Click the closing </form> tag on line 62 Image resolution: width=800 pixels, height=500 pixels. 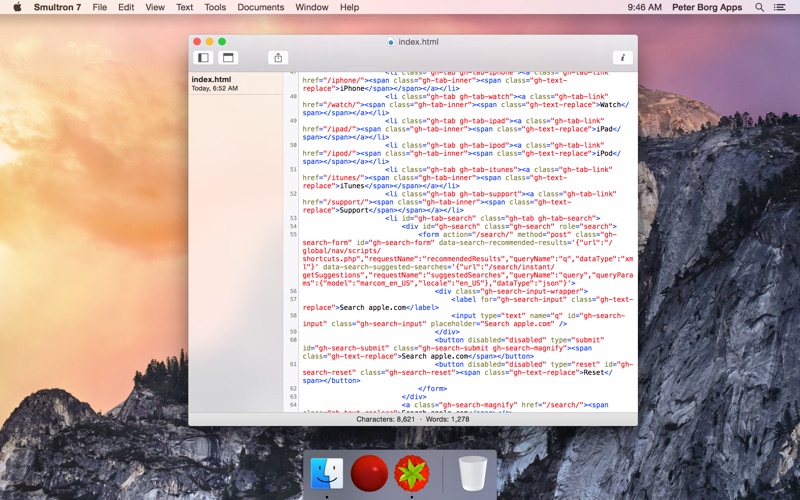433,389
